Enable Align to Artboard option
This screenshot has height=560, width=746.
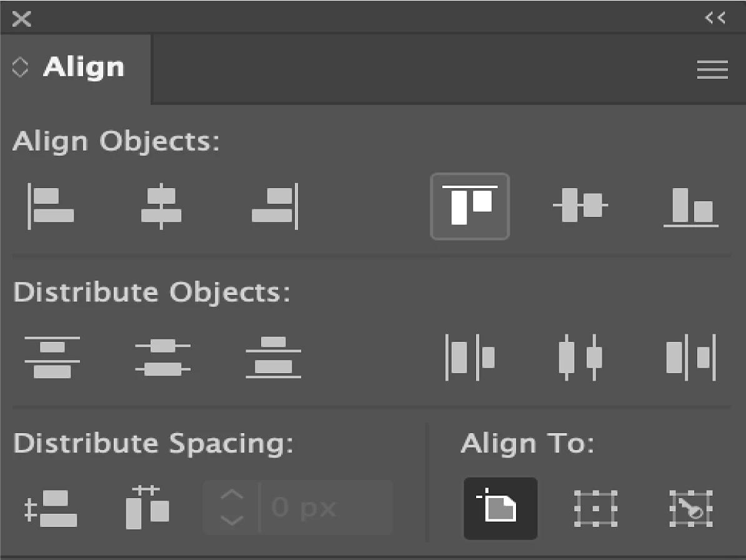pyautogui.click(x=500, y=509)
